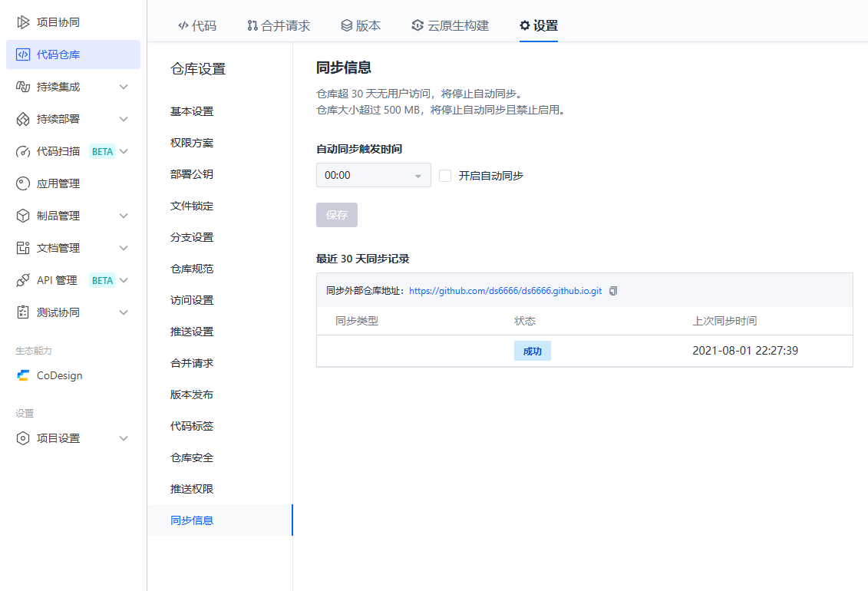Click the 项目协同 sidebar icon
The height and width of the screenshot is (591, 868).
pos(23,22)
